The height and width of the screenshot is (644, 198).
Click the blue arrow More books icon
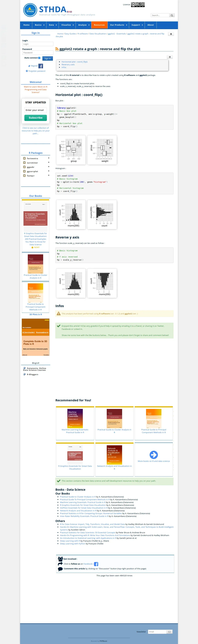[x=153, y=454]
